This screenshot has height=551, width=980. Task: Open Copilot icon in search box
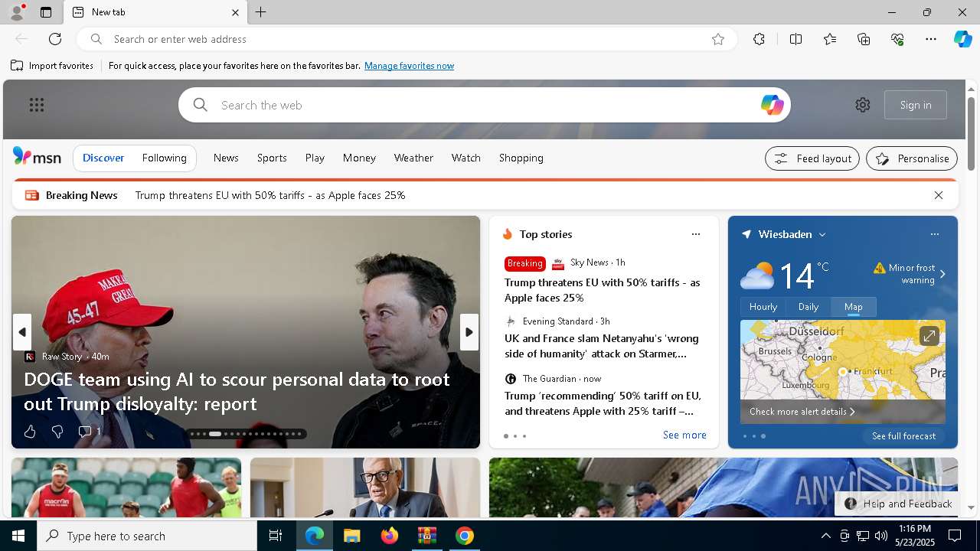pos(772,105)
